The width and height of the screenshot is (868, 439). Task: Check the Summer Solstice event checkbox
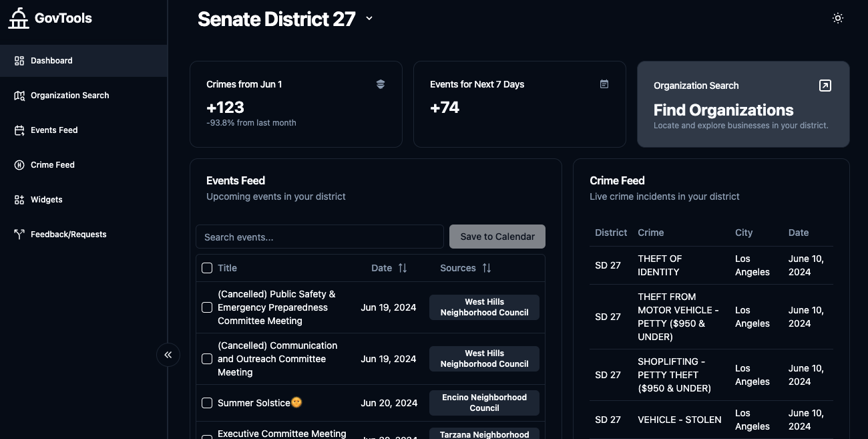coord(207,402)
